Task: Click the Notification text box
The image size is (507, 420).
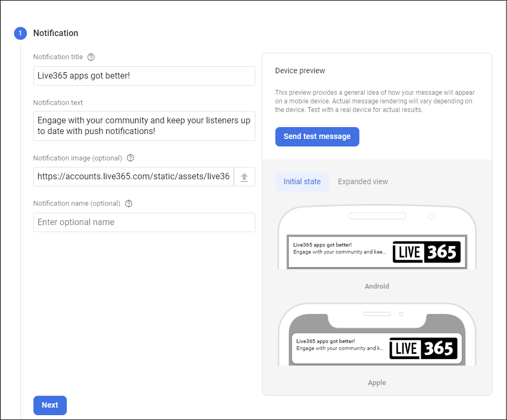Action: 144,125
